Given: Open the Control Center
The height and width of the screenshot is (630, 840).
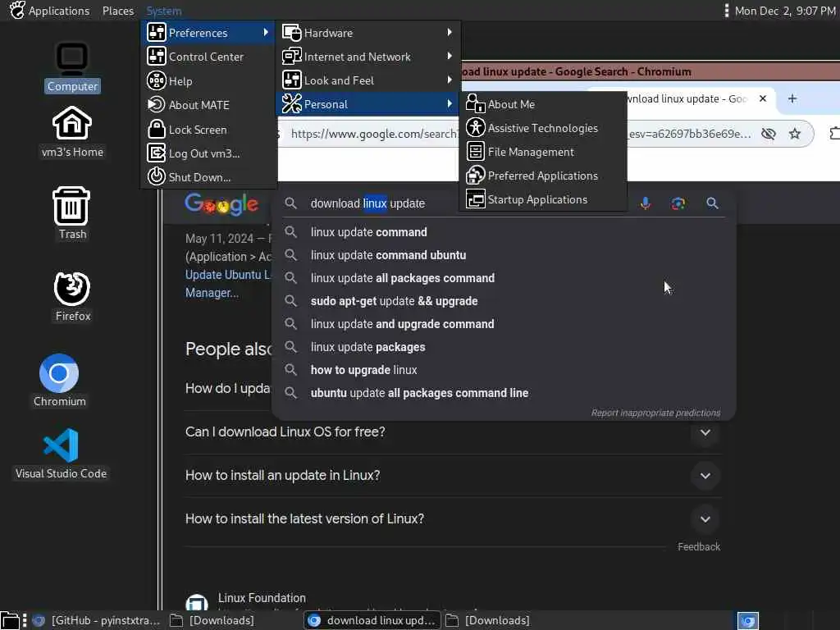Looking at the screenshot, I should click(x=208, y=57).
